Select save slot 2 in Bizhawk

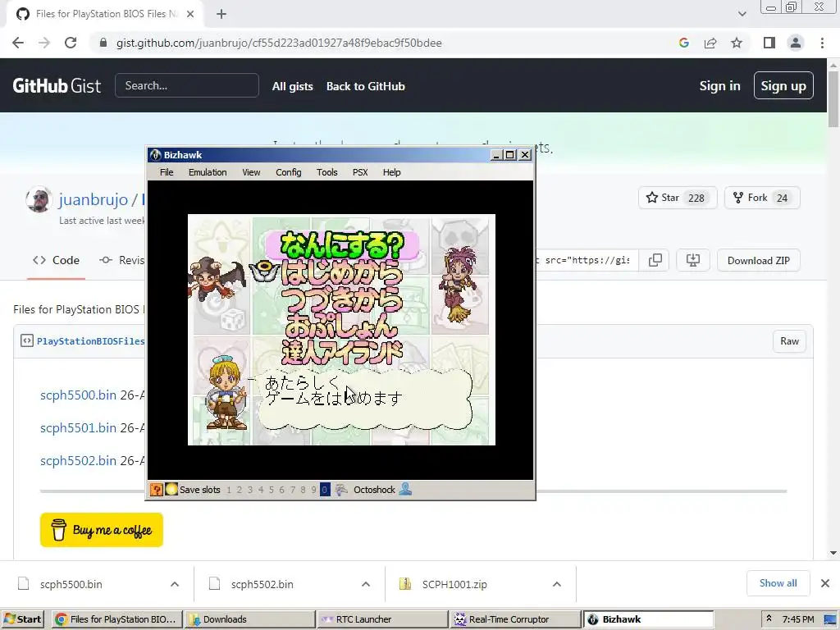(x=240, y=490)
